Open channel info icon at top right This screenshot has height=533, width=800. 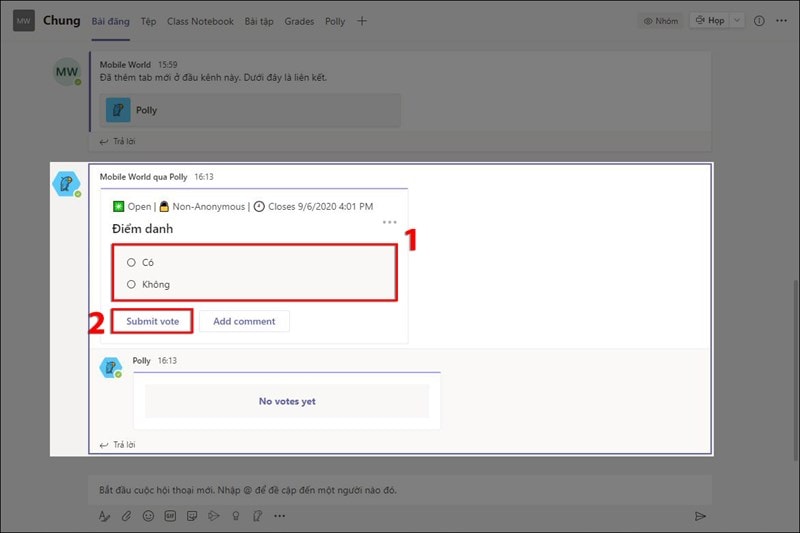759,21
